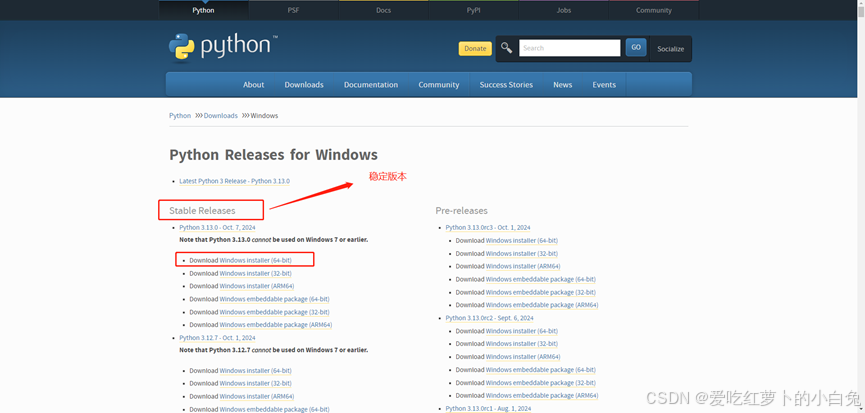The image size is (865, 413).
Task: Open the PSF top tab
Action: 293,10
